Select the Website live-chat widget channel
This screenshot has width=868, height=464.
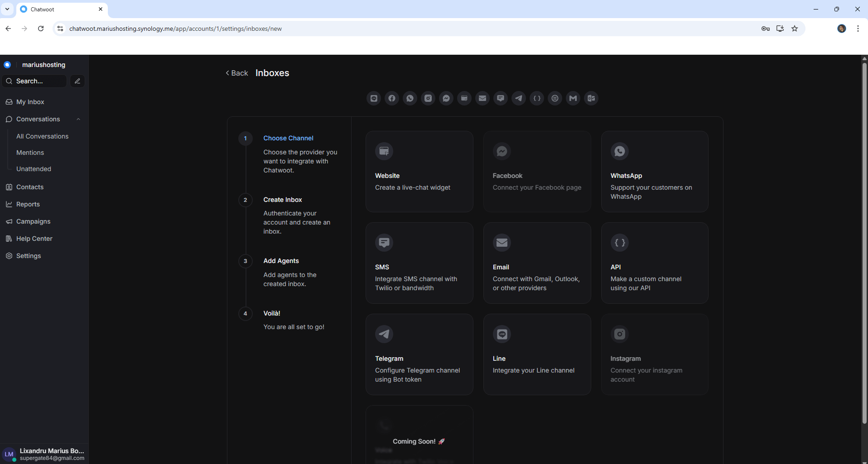pos(419,172)
